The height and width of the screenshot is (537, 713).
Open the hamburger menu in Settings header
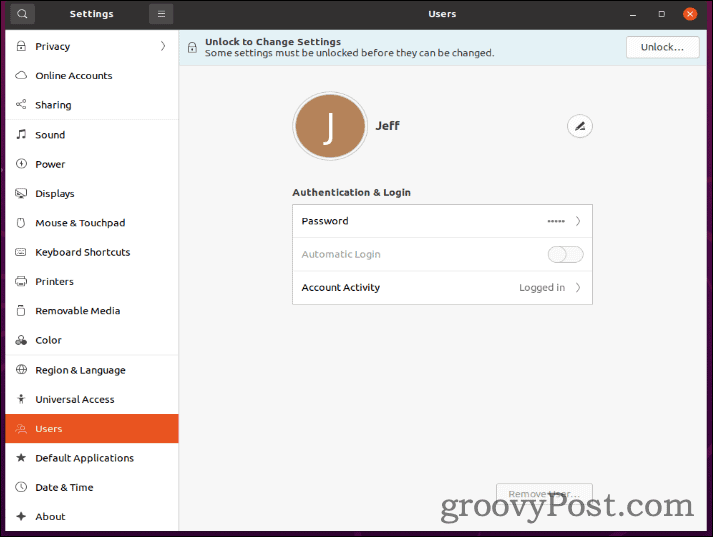point(160,14)
